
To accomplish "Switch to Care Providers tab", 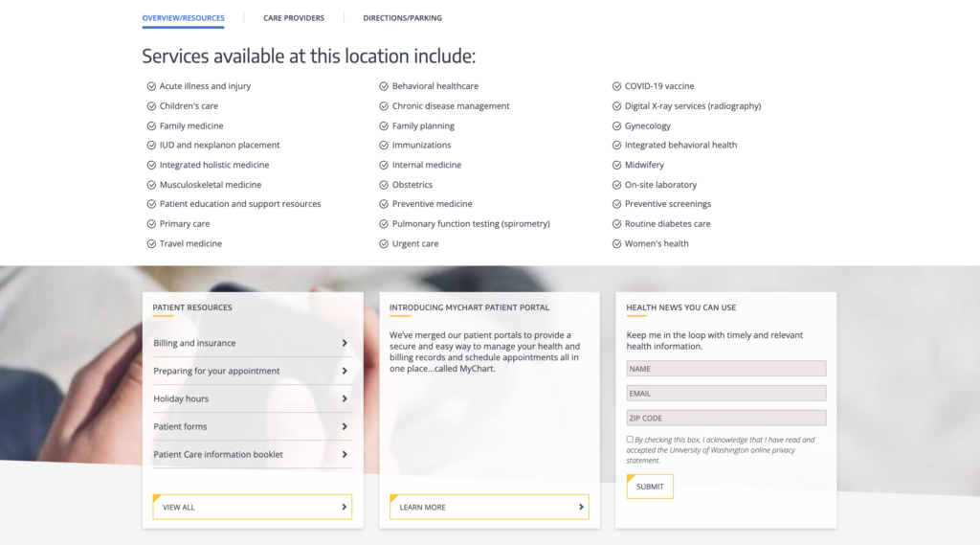I will pos(294,18).
